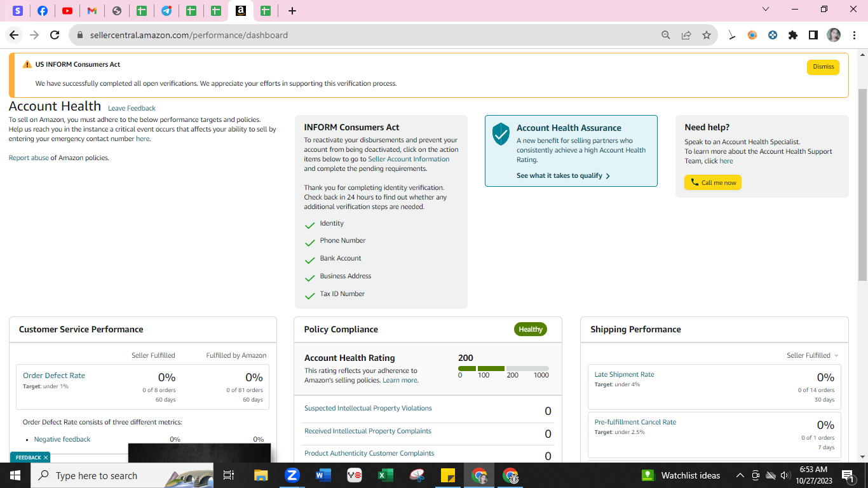Open Learn more about Account Health Rating

point(400,380)
